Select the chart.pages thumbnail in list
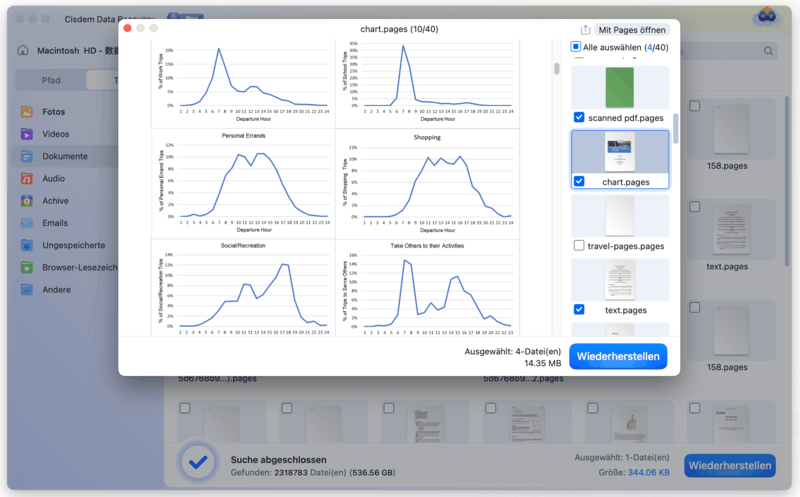Image resolution: width=800 pixels, height=497 pixels. click(x=619, y=152)
